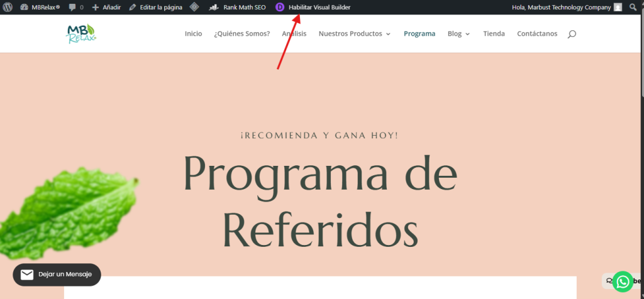Open the Rank Math SEO menu

pos(237,8)
